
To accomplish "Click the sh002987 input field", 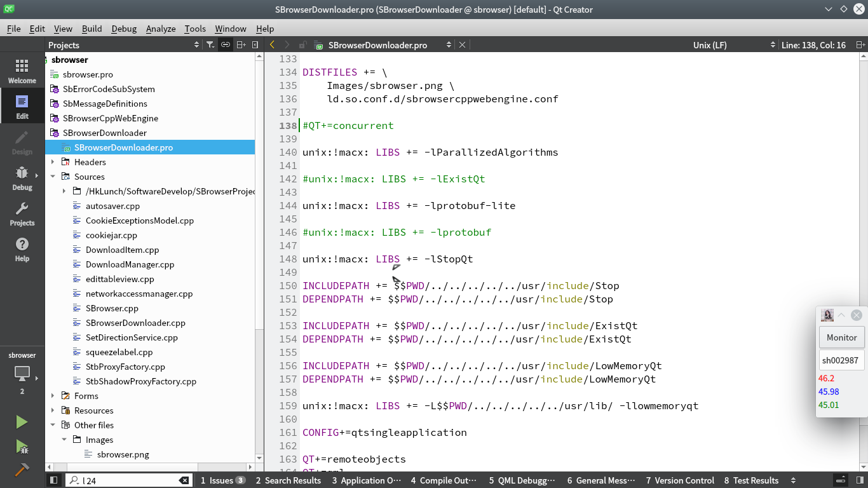I will click(841, 360).
